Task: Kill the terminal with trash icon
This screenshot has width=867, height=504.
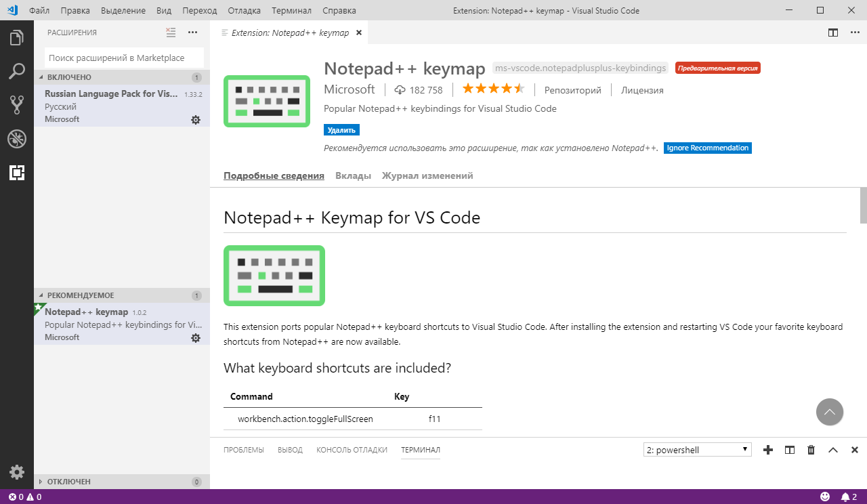Action: 811,450
